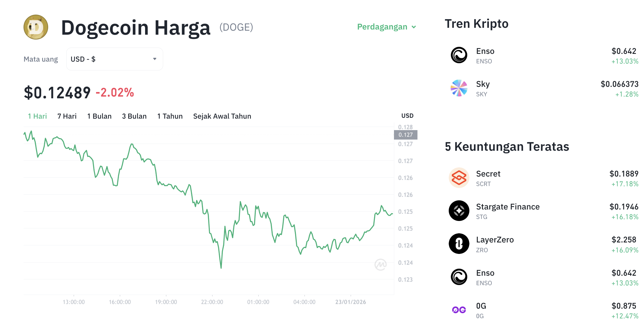
Task: Switch to the 7 Hari timeframe tab
Action: coord(67,116)
